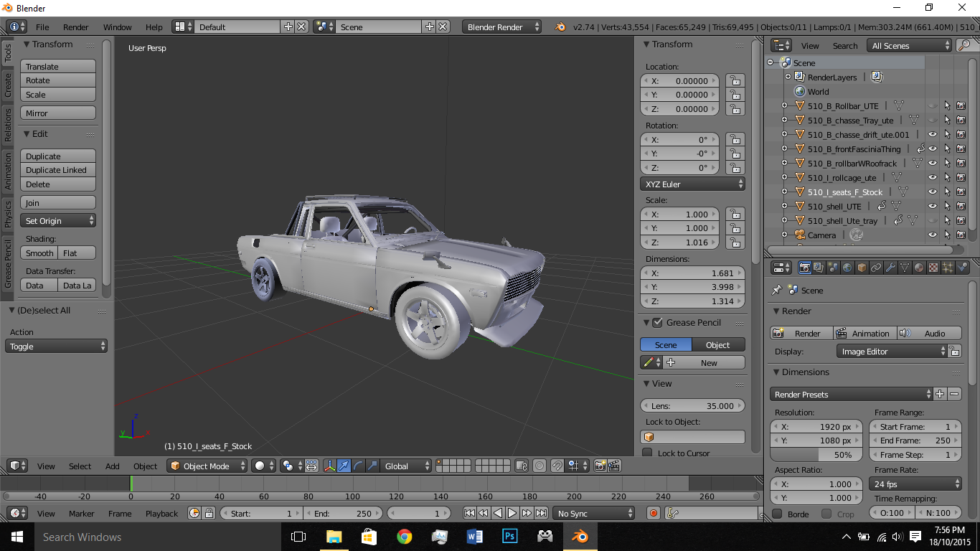Click the World properties tab globe icon
The image size is (980, 551).
coord(847,268)
